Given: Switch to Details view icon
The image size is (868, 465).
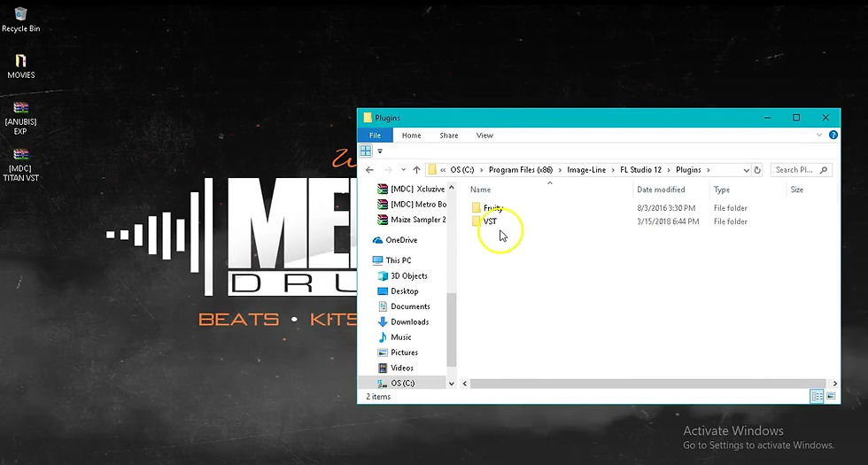Looking at the screenshot, I should point(817,397).
